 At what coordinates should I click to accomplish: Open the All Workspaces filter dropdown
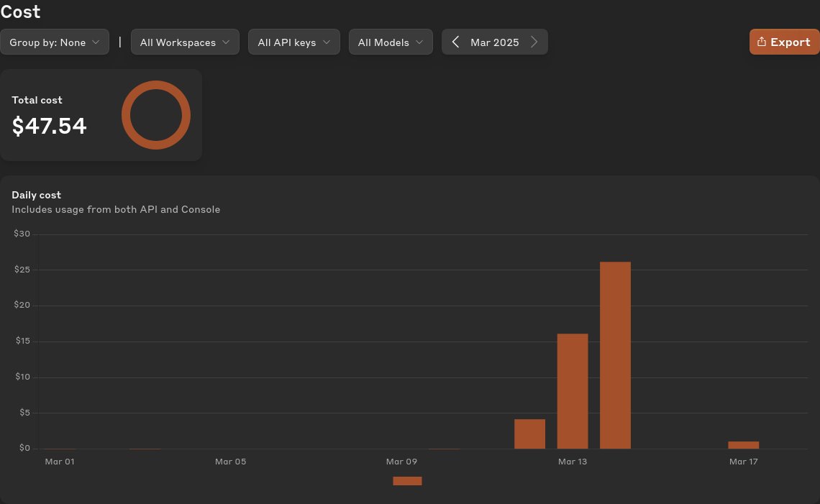tap(185, 42)
